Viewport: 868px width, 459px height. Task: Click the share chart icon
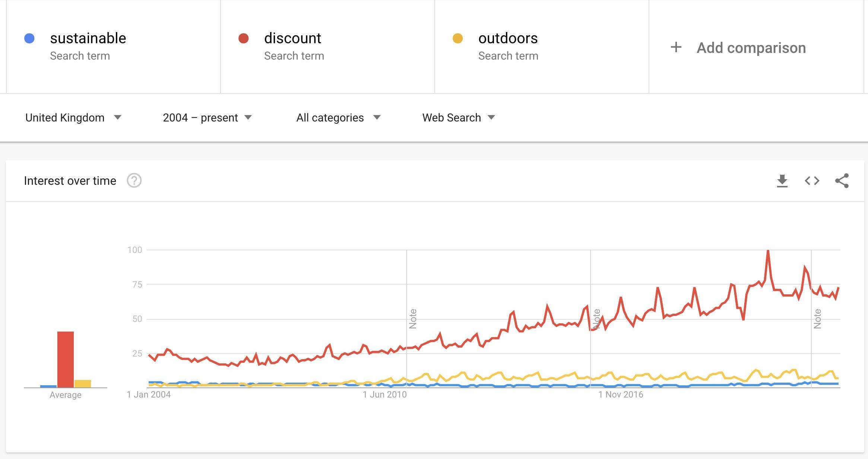[x=842, y=181]
